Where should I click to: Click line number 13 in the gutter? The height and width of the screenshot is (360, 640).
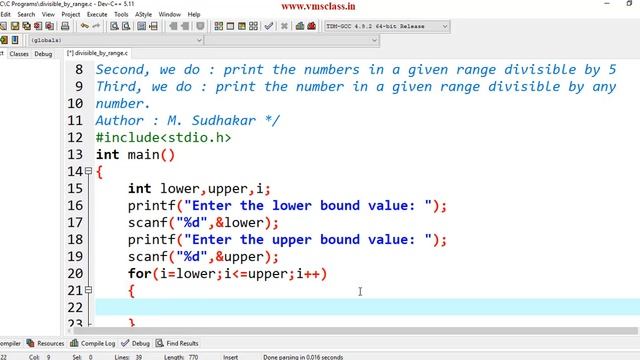pyautogui.click(x=75, y=155)
